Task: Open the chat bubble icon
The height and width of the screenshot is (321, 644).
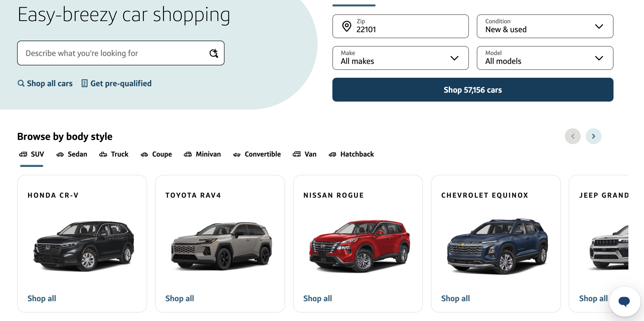Action: click(x=624, y=301)
